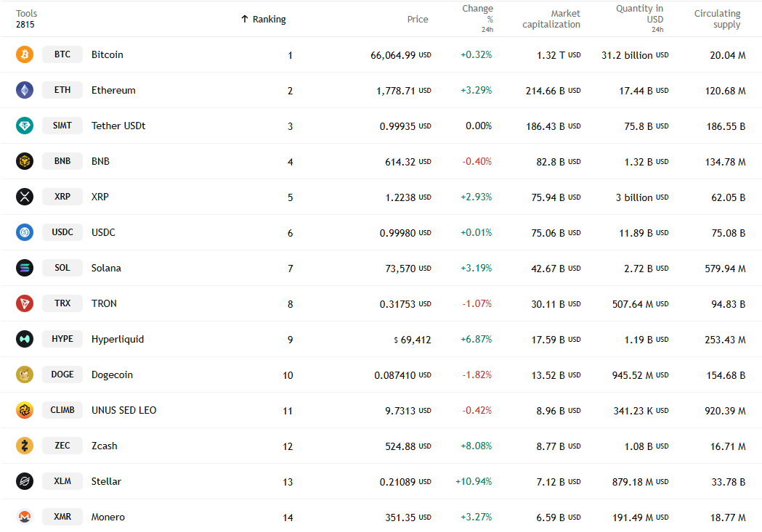The height and width of the screenshot is (532, 762).
Task: Click the Stellar name text
Action: pyautogui.click(x=106, y=481)
